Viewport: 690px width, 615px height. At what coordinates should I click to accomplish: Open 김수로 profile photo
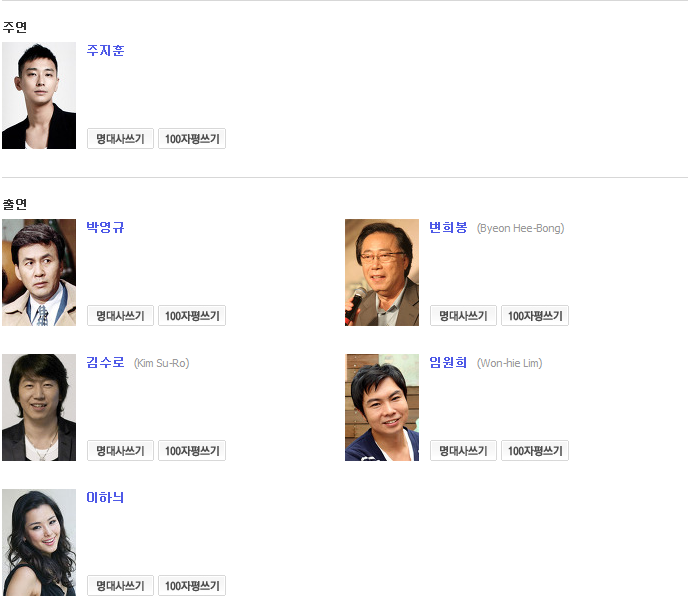coord(39,408)
